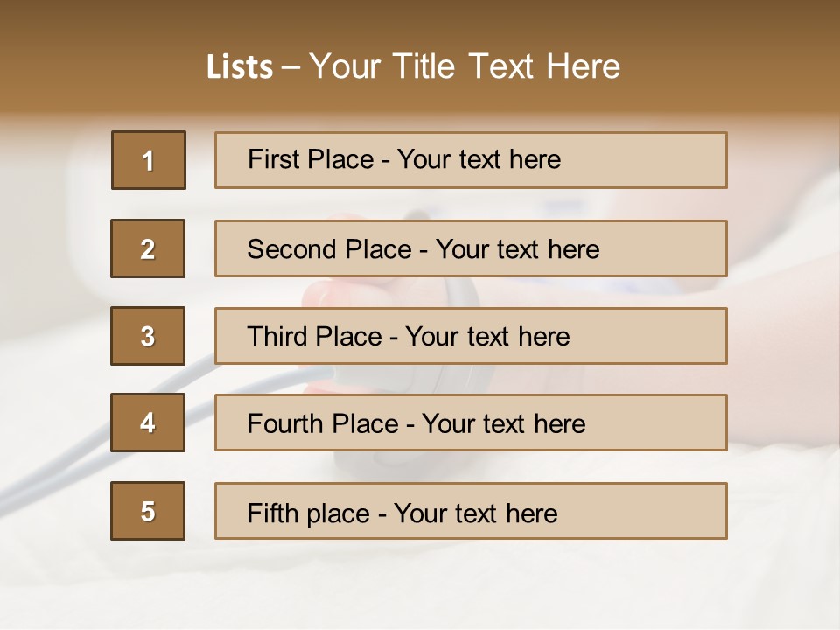
Task: Click the word First in first bar
Action: click(x=272, y=159)
